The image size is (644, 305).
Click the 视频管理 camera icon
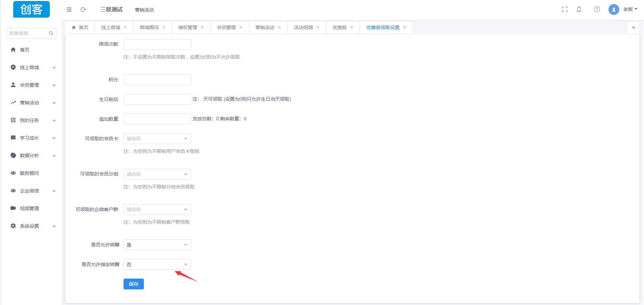click(13, 208)
